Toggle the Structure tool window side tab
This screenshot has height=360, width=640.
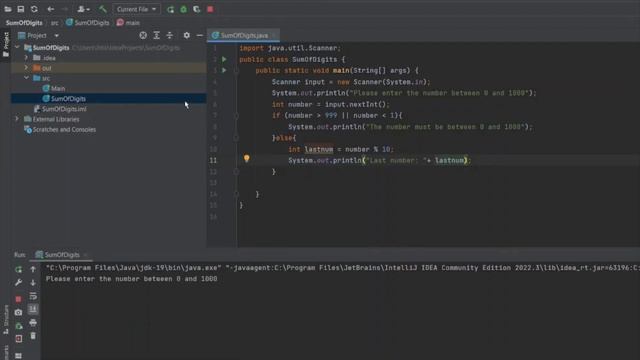coord(5,320)
